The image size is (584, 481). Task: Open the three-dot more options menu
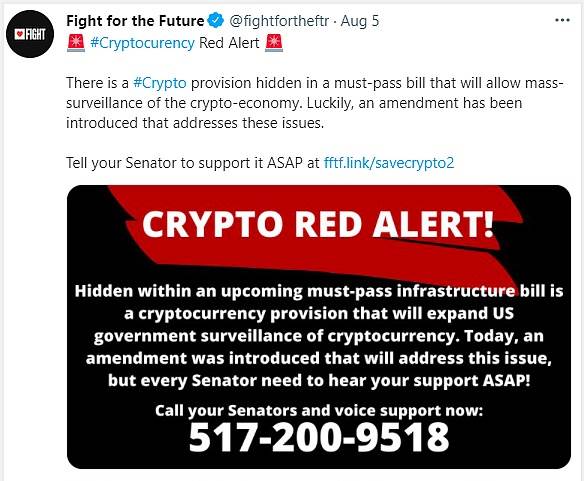click(562, 20)
